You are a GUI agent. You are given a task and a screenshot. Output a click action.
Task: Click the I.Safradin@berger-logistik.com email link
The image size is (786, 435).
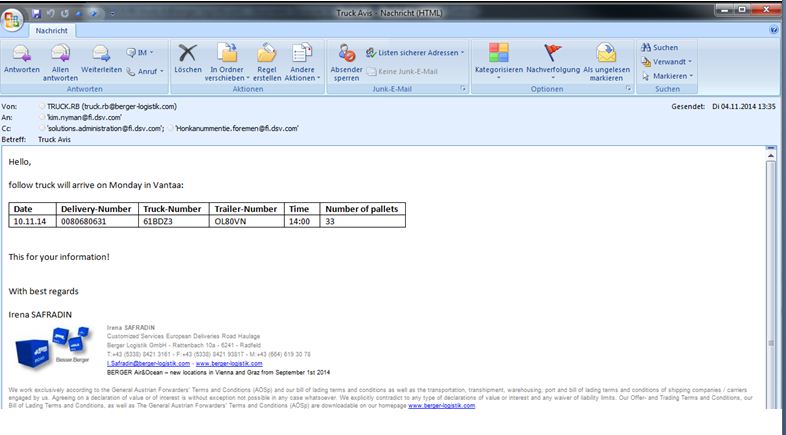tap(148, 363)
